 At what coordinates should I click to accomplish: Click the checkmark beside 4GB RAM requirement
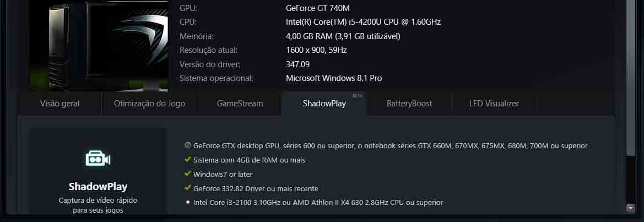(188, 160)
